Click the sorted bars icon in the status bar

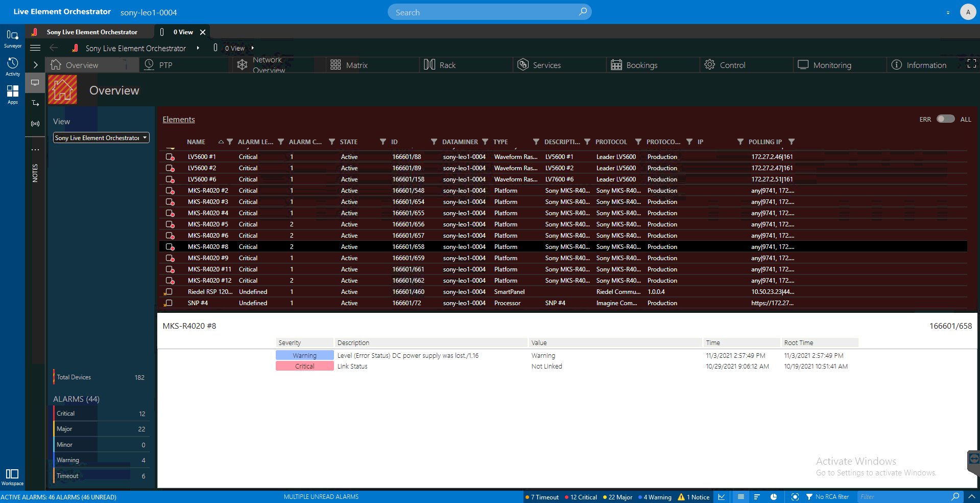click(757, 497)
